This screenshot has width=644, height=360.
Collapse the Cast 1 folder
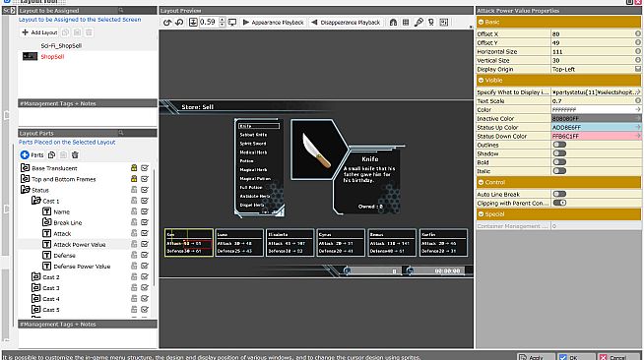click(36, 201)
